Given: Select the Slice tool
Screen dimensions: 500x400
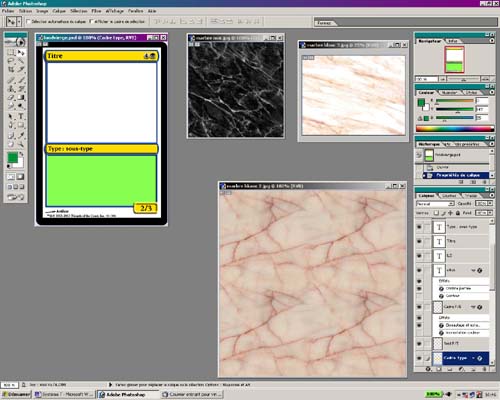Looking at the screenshot, I should click(x=21, y=69).
